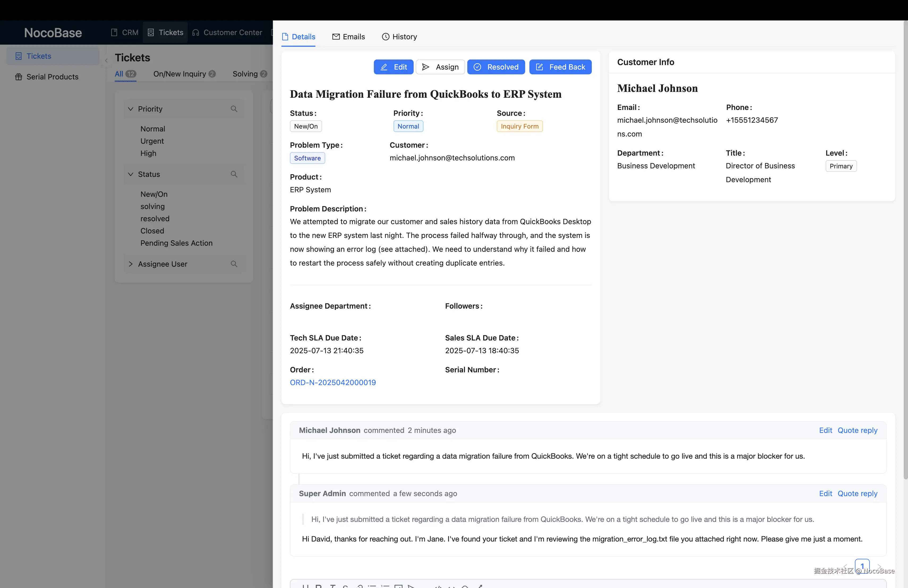Click the search icon beside Assignee User

(234, 264)
